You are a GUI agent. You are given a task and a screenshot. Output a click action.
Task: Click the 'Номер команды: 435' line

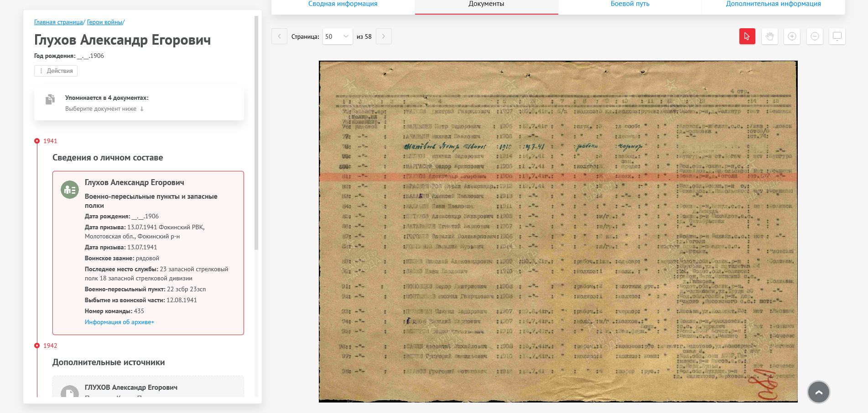pyautogui.click(x=114, y=311)
